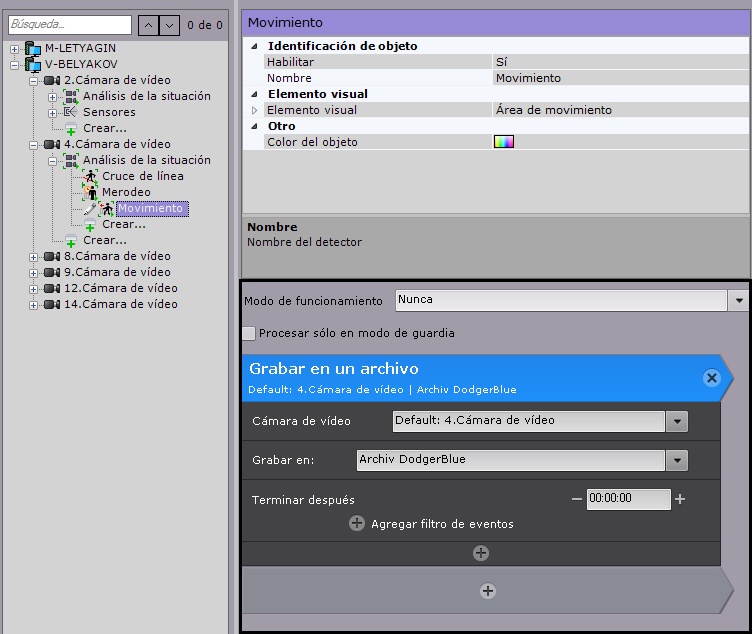Open the Grabar en archive dropdown

click(678, 460)
